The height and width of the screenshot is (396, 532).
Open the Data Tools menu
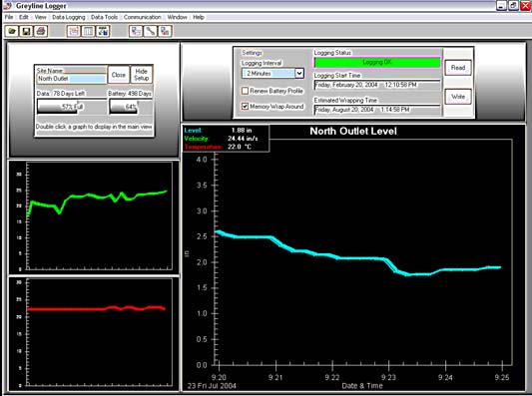104,17
